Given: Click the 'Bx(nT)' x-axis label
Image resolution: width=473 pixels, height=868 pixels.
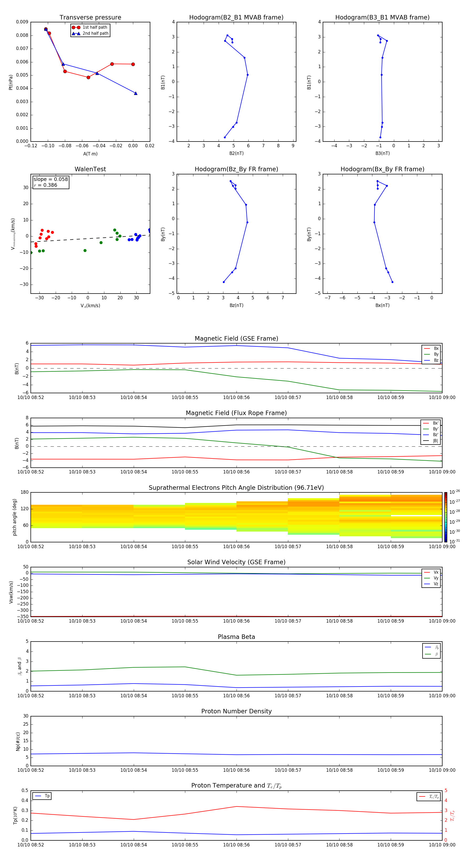Looking at the screenshot, I should tap(382, 305).
